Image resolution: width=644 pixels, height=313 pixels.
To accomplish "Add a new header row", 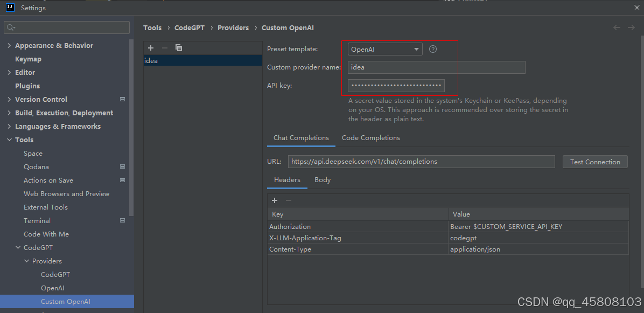I will click(x=275, y=200).
